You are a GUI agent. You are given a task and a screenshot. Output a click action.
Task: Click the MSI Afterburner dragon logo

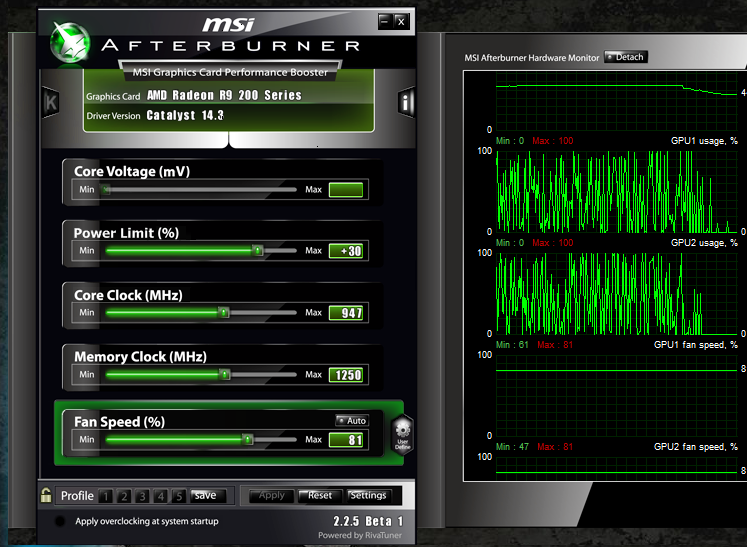point(70,43)
